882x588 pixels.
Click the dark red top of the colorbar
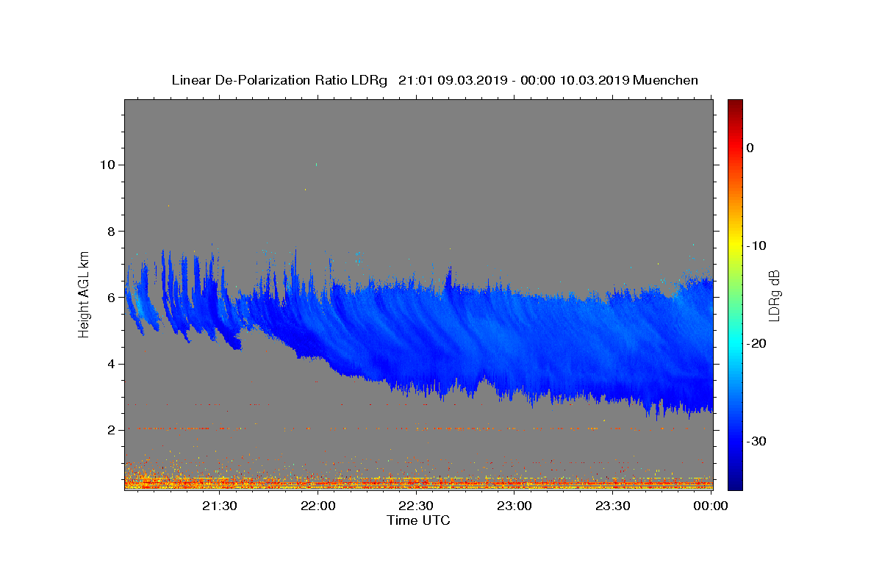[x=735, y=107]
